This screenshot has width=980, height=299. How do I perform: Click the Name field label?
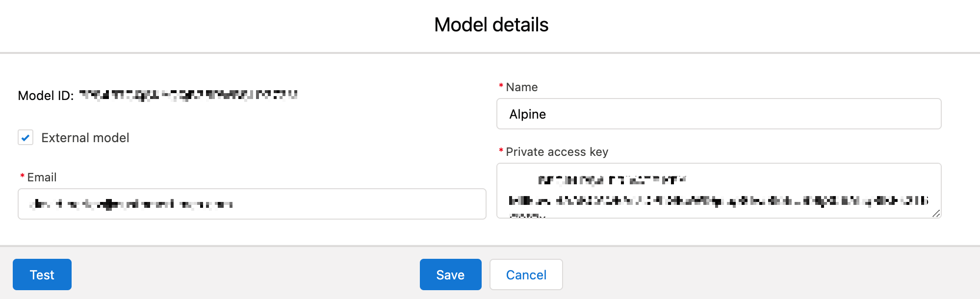(x=522, y=87)
